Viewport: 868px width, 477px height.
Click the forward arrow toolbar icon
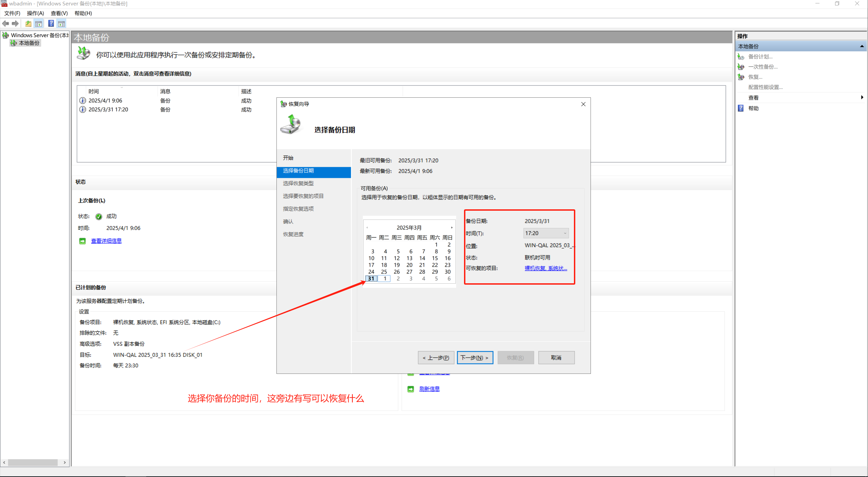[x=15, y=23]
